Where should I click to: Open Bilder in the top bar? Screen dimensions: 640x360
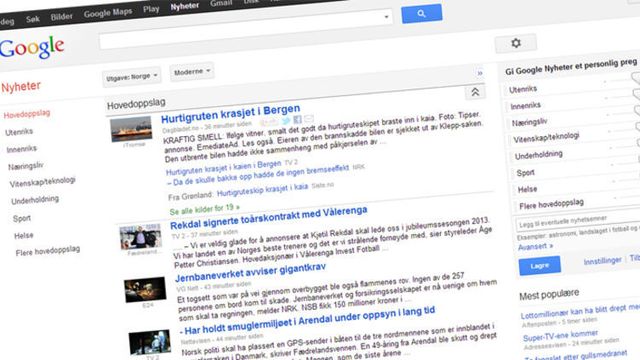pyautogui.click(x=62, y=17)
